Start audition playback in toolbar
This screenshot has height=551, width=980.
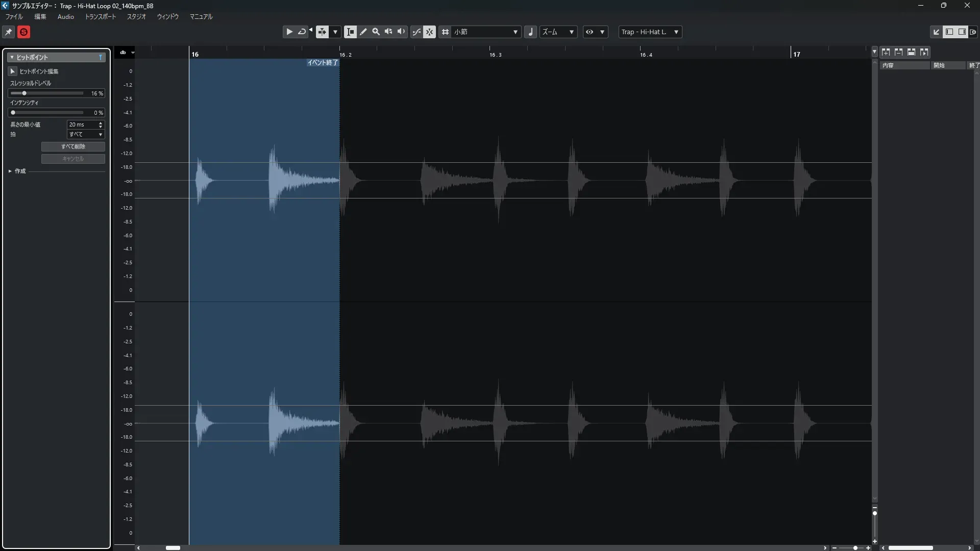289,32
